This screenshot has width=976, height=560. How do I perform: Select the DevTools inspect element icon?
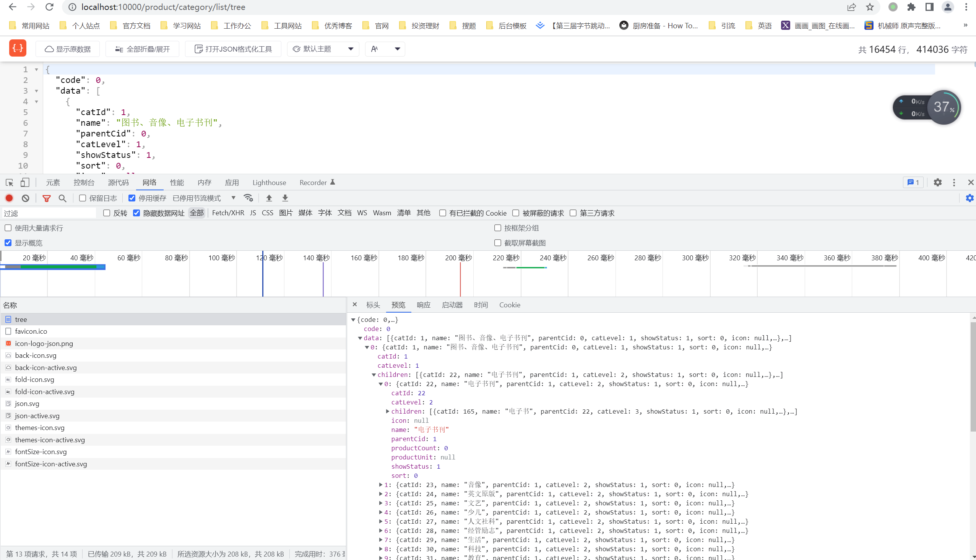[x=10, y=183]
